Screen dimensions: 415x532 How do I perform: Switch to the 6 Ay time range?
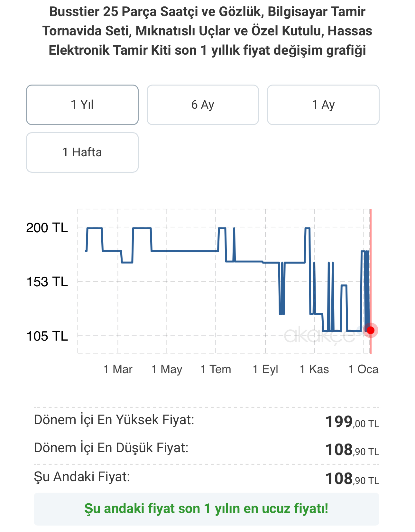point(203,105)
